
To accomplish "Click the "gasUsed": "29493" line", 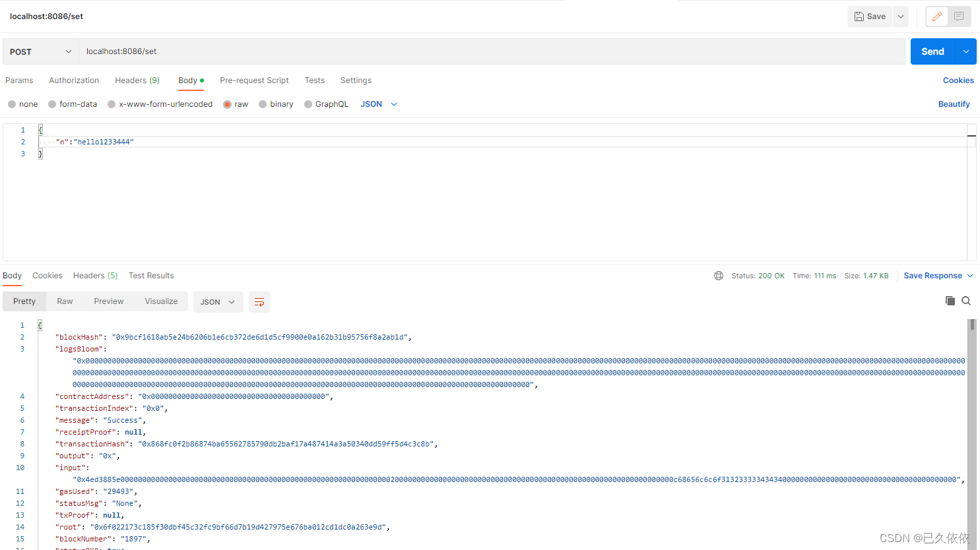I will (96, 491).
